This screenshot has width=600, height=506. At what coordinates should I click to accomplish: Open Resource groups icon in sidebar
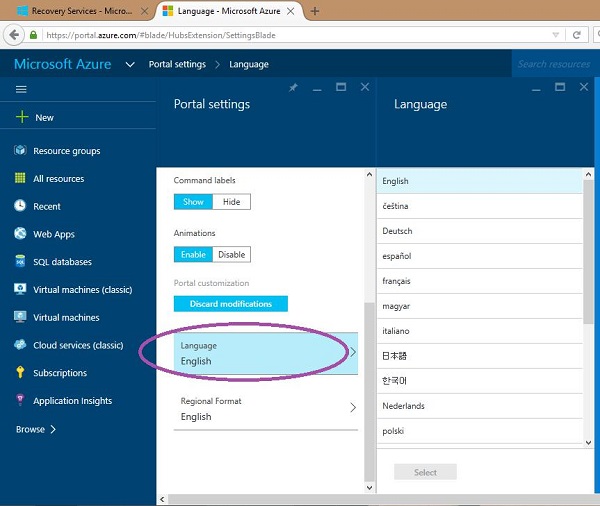(x=20, y=151)
